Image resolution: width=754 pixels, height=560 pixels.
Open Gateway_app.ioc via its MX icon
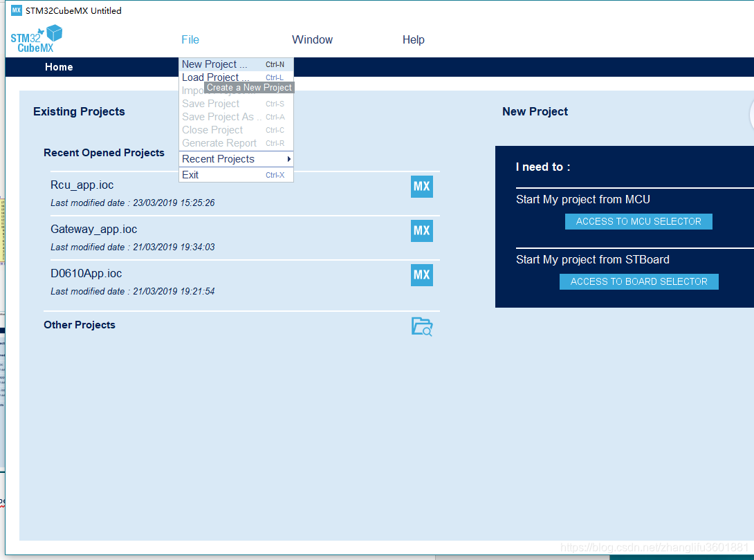422,231
